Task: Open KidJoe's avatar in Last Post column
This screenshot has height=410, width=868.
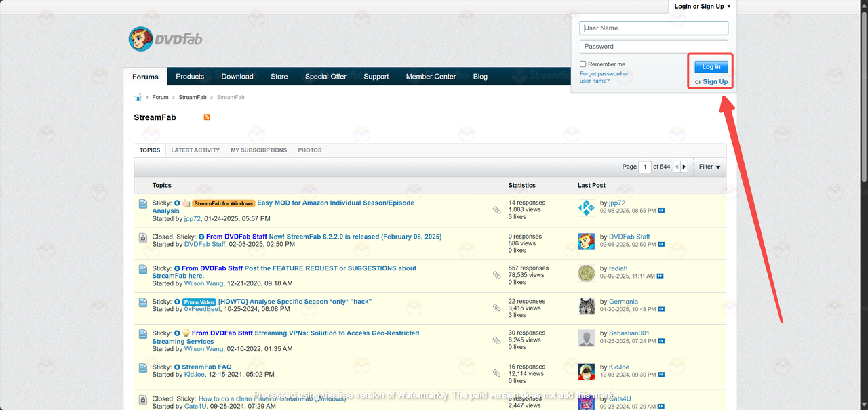Action: (587, 372)
